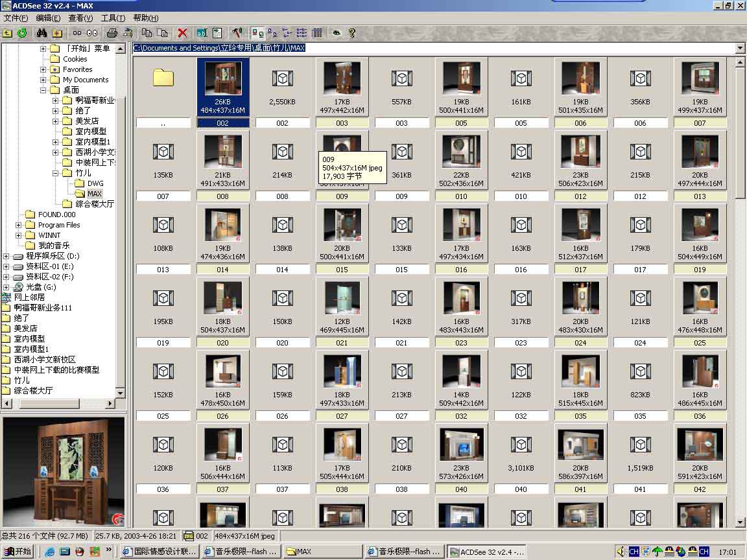Select the 综合楼大厅 folder at tree bottom
The height and width of the screenshot is (560, 747).
33,390
